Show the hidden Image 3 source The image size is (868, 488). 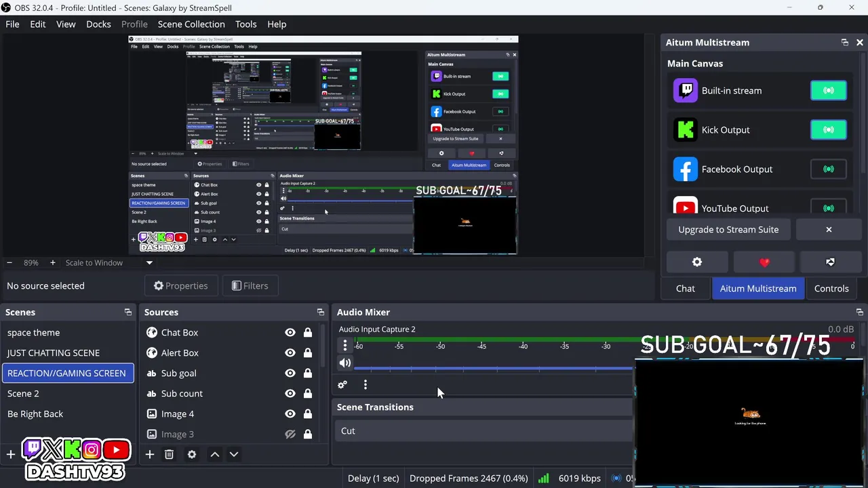[x=290, y=434]
